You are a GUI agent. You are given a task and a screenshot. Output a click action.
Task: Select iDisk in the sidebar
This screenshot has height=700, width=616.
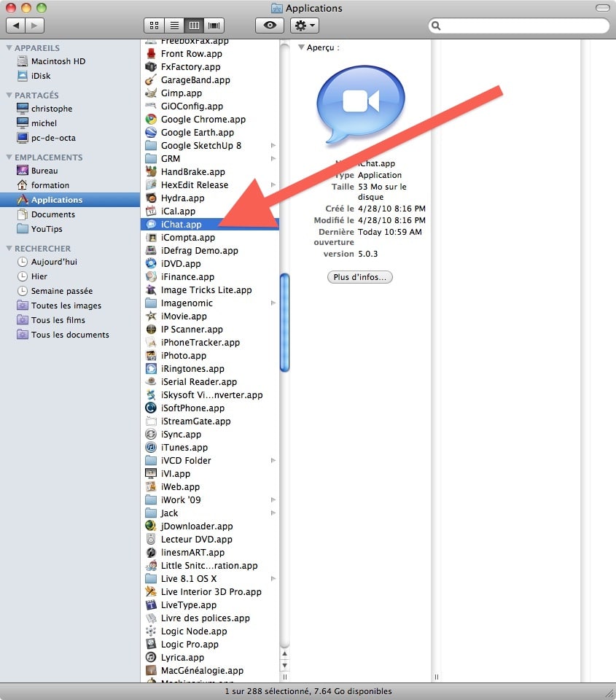41,76
